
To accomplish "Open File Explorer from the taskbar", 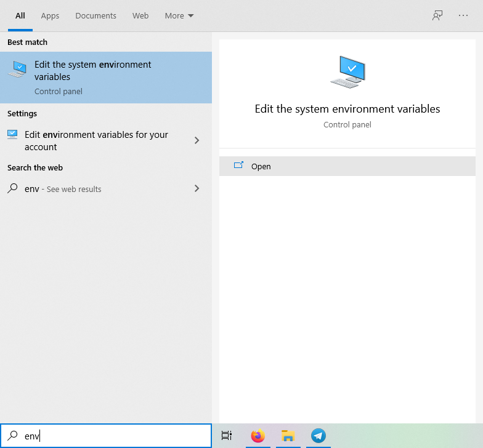I will tap(288, 436).
